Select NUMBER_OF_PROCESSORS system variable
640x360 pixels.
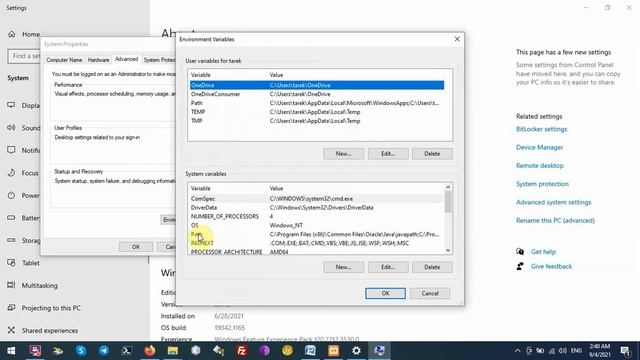pyautogui.click(x=317, y=216)
